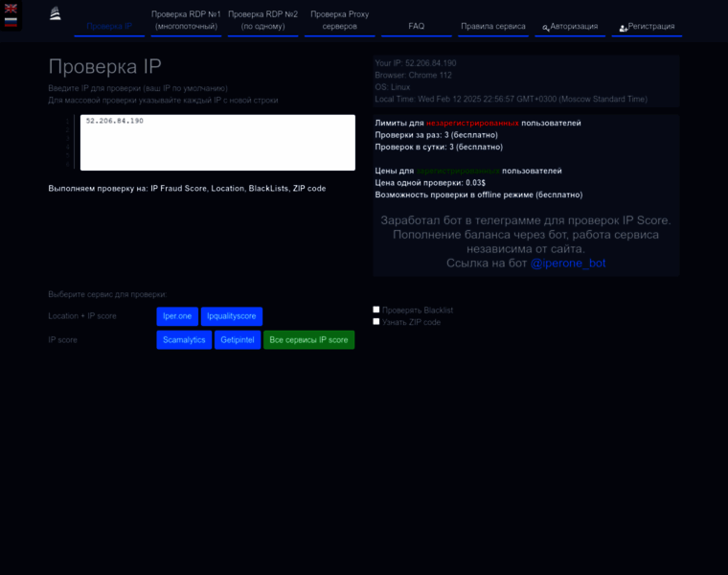Open Проверка Proxy серверов tab
Image resolution: width=728 pixels, height=575 pixels.
point(340,20)
